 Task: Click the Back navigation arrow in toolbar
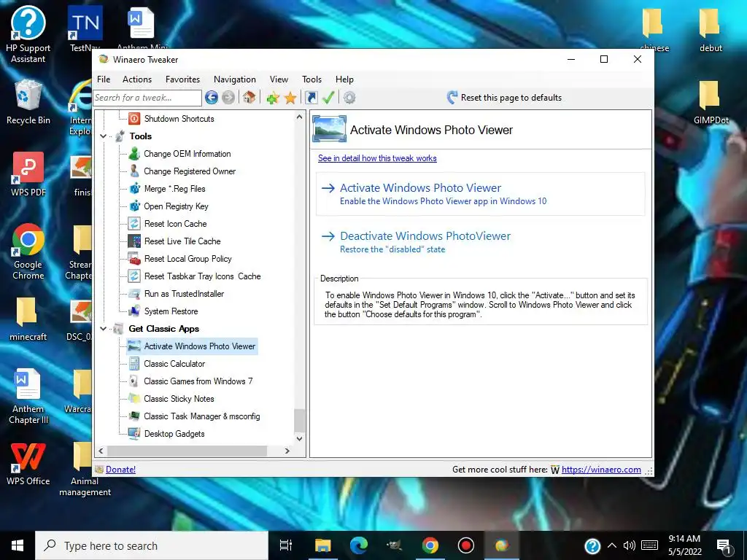(x=212, y=98)
